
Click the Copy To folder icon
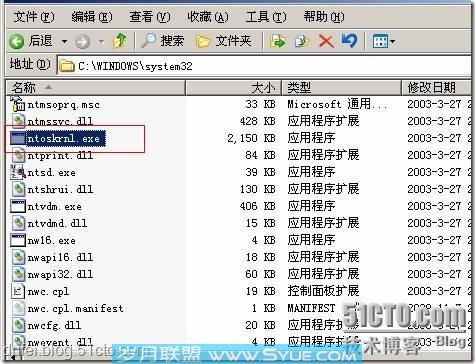[302, 41]
